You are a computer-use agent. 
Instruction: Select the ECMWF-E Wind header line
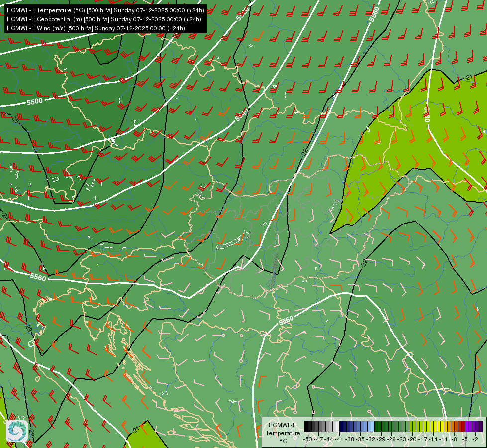96,28
